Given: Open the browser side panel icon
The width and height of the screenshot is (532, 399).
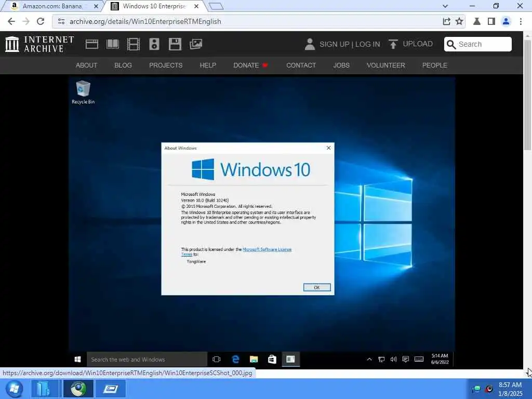Looking at the screenshot, I should click(x=491, y=21).
